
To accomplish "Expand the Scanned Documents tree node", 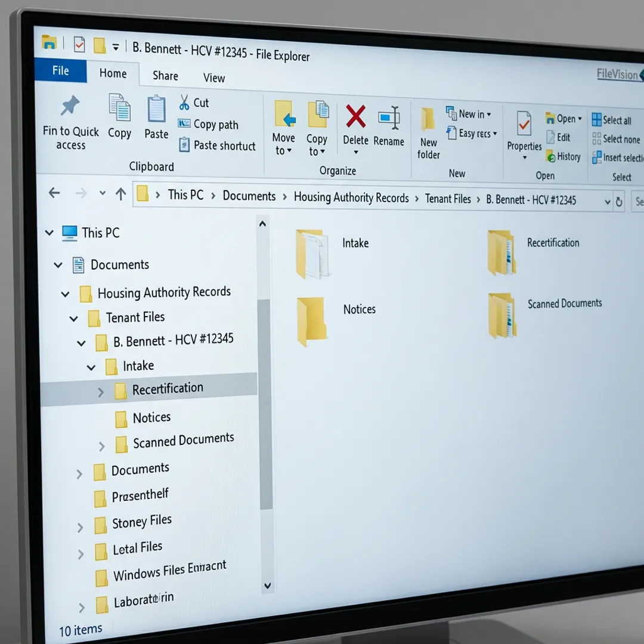I will tap(101, 446).
